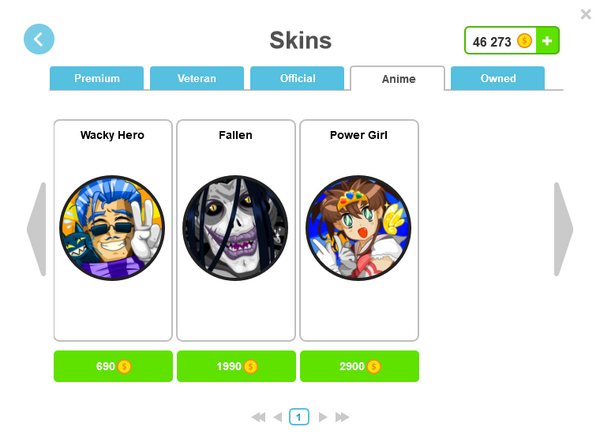
Task: Add coins with the green plus button
Action: pyautogui.click(x=548, y=41)
